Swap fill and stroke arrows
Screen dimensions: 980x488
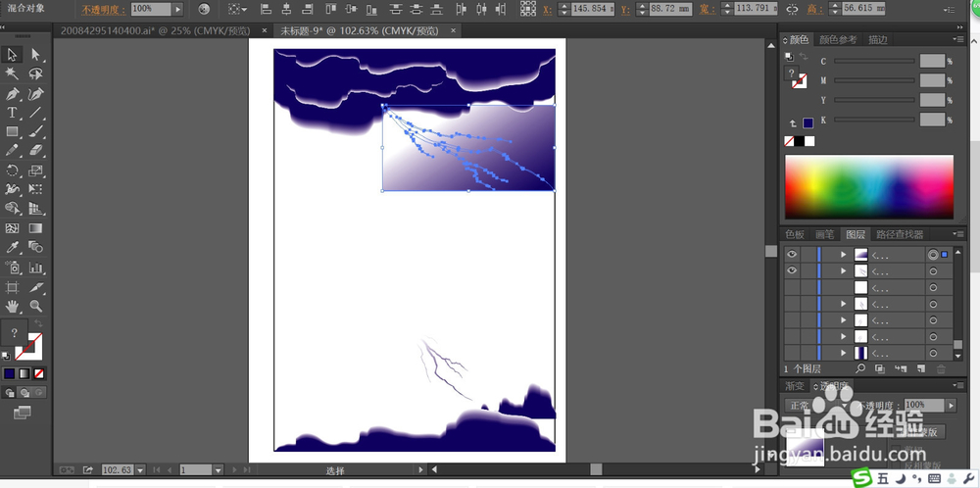pos(39,323)
